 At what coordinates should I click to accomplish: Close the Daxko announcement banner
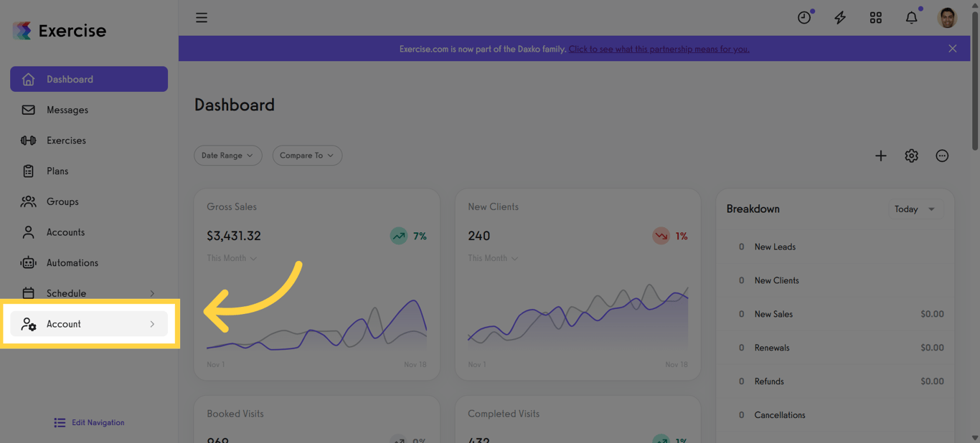point(953,49)
